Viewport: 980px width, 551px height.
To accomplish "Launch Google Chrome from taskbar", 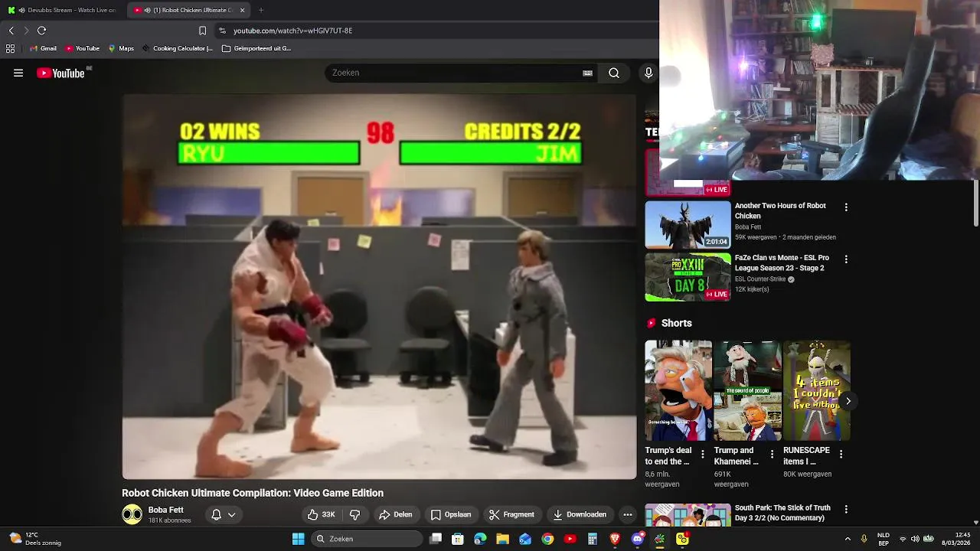I will pyautogui.click(x=547, y=539).
